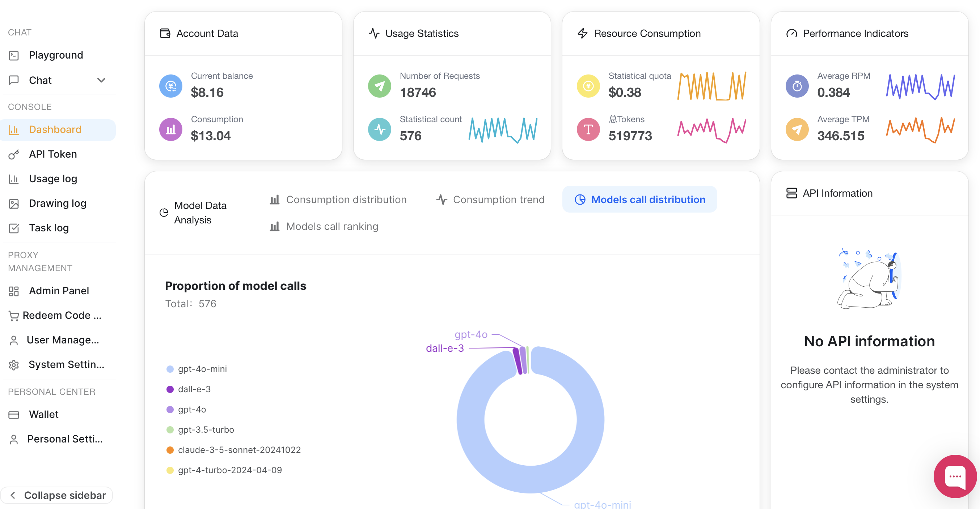Click the Number of Requests paper-plane icon
This screenshot has width=980, height=509.
coord(379,86)
